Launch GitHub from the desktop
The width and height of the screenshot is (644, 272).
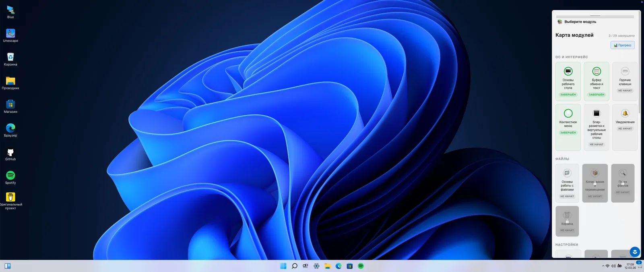(10, 153)
